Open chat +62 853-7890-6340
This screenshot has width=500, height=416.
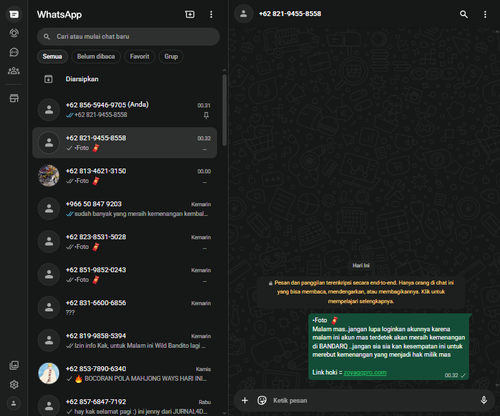pos(125,374)
